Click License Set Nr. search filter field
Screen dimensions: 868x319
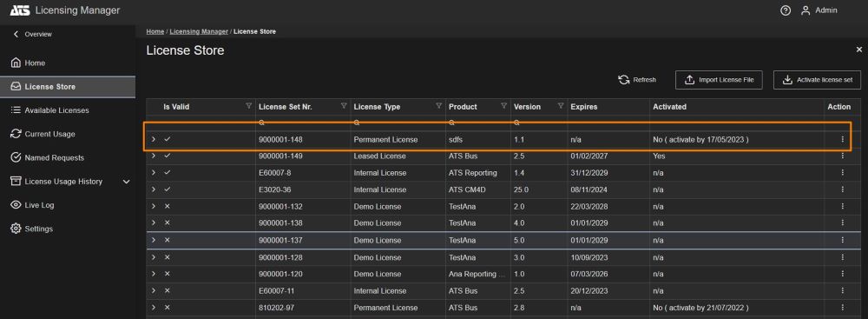coord(303,122)
